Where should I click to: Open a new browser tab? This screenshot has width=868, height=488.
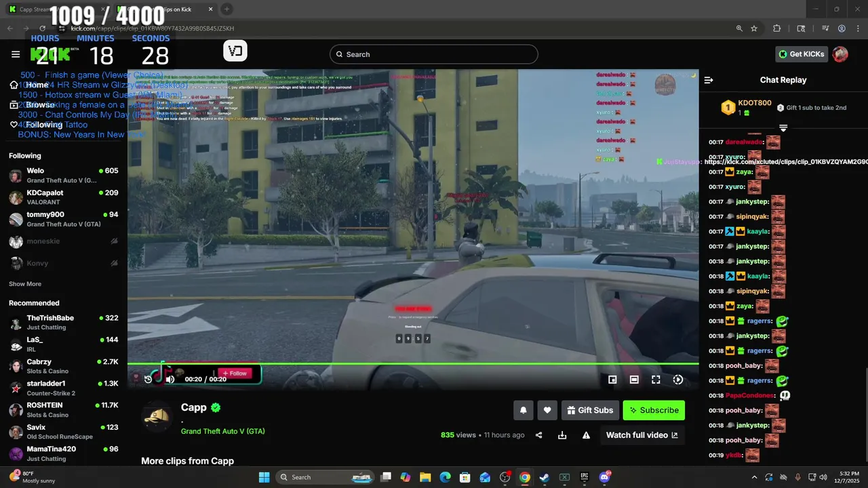226,9
